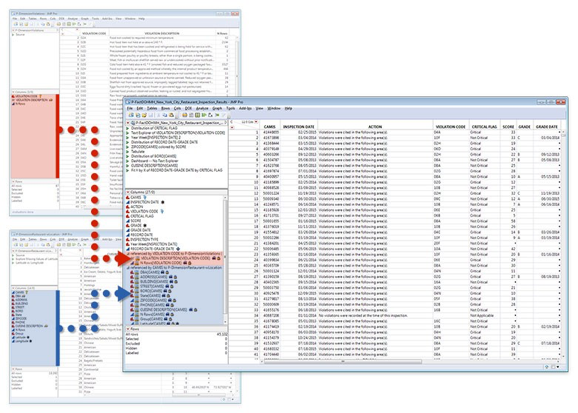Screen dimensions: 578x413
Task: Select 'N Rows[VIOLATION CODE]' in the Columns list
Action: click(161, 263)
